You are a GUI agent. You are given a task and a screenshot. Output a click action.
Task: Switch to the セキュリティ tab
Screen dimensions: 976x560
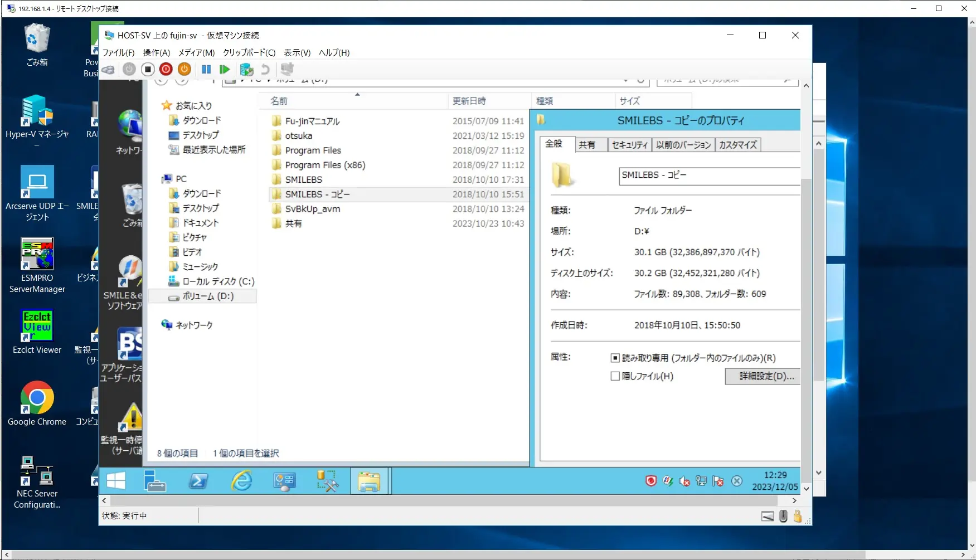(x=629, y=145)
